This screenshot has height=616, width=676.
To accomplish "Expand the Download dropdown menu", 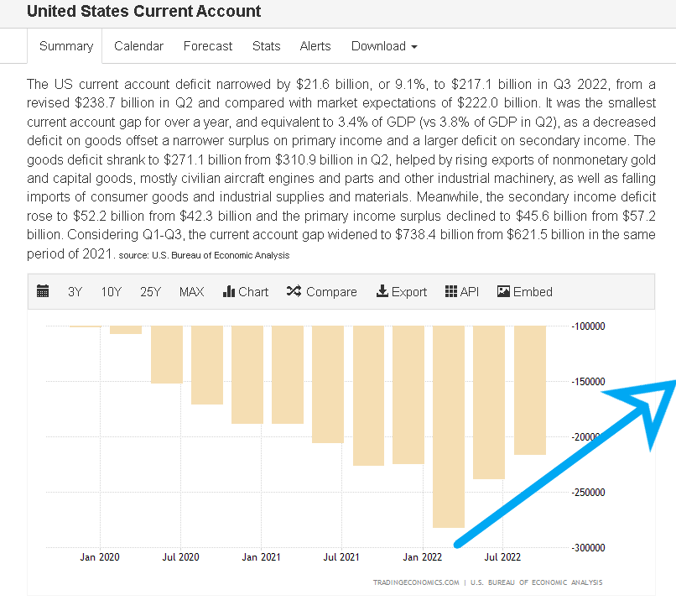I will coord(384,46).
